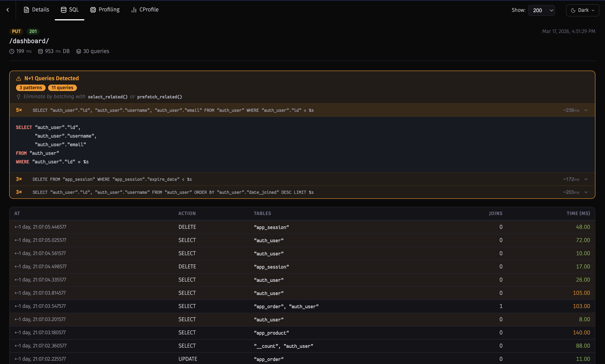This screenshot has width=605, height=364.
Task: Expand the ORDER BY date_joined pattern
Action: (x=586, y=192)
